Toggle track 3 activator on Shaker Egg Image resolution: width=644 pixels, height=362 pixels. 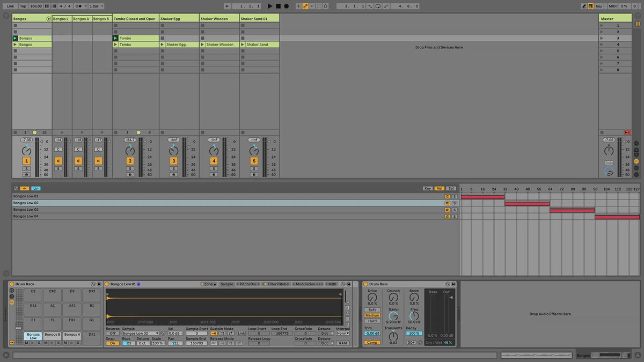(173, 161)
